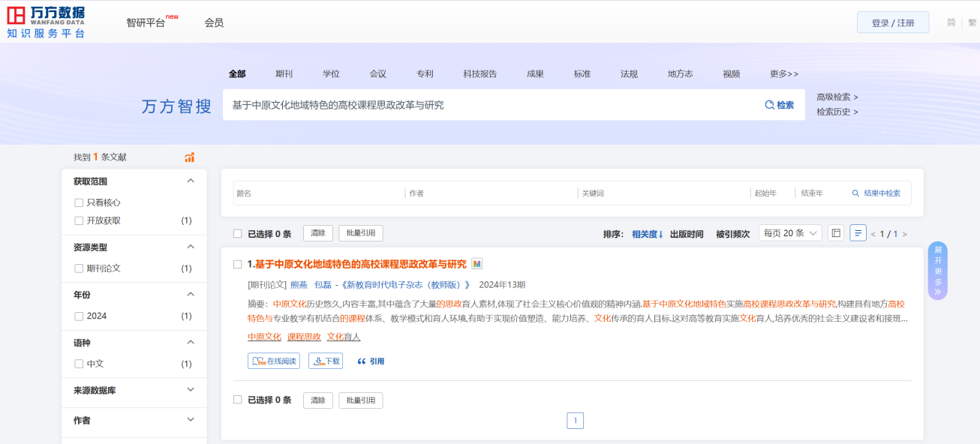Switch to the detailed card view icon
Screen dimensions: 980x444
(x=836, y=233)
